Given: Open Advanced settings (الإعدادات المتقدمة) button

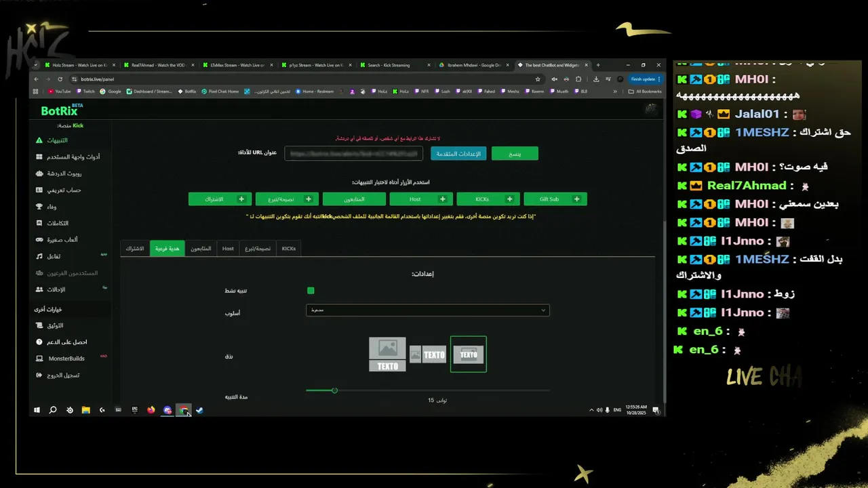Looking at the screenshot, I should [458, 154].
